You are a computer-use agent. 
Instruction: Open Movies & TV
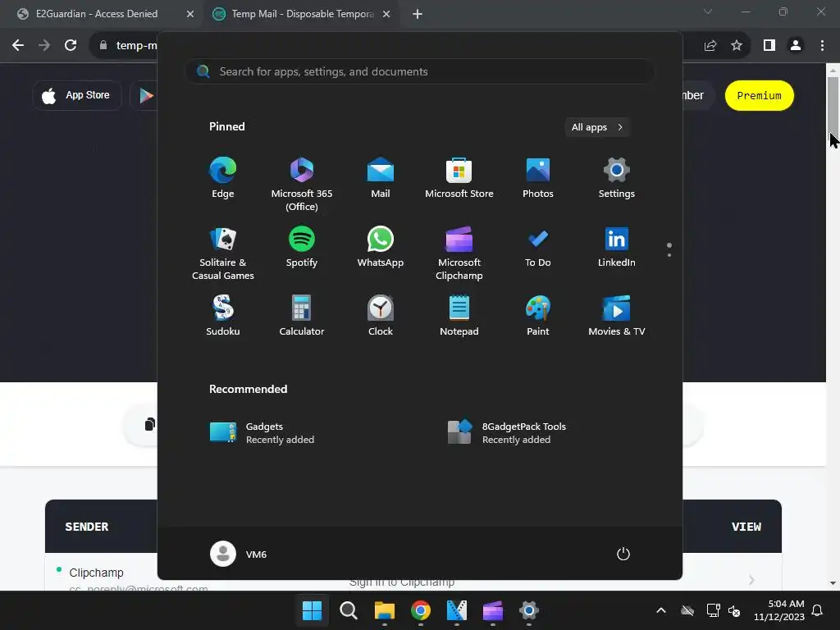pyautogui.click(x=617, y=316)
